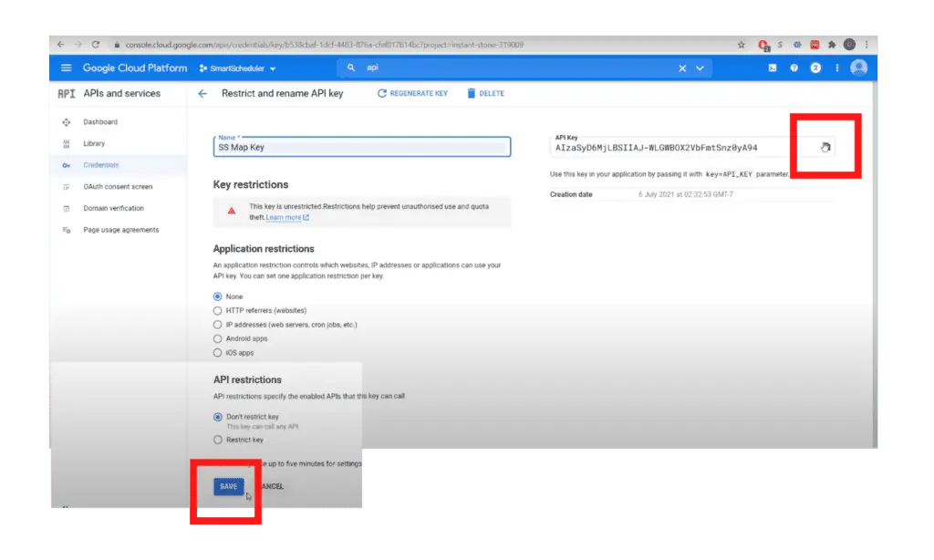The width and height of the screenshot is (934, 560).
Task: Open the help question mark icon
Action: point(794,68)
